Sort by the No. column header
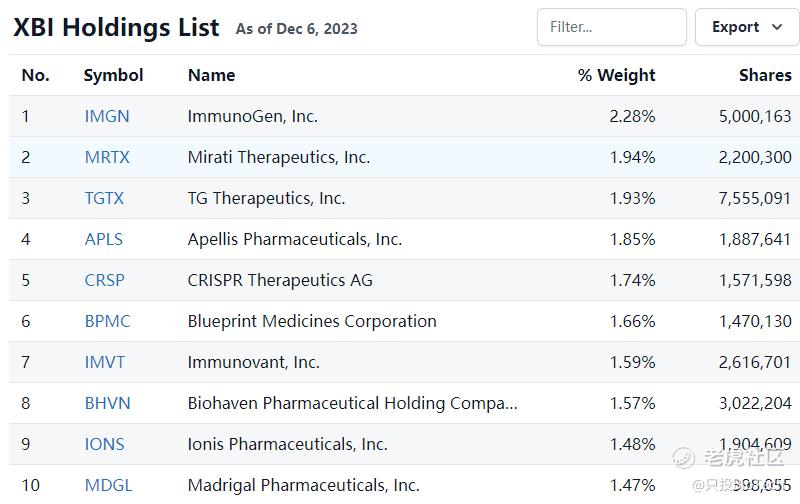This screenshot has width=800, height=504. point(36,75)
